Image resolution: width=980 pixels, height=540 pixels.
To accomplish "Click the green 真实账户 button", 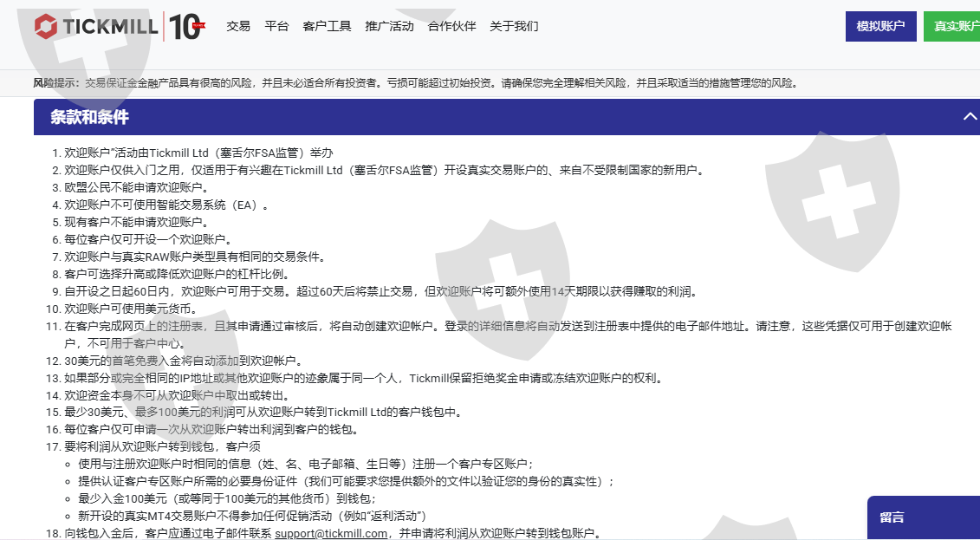I will [x=952, y=26].
